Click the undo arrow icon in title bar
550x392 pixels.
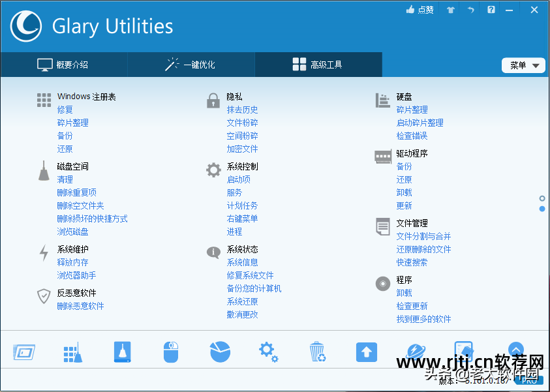coord(470,10)
